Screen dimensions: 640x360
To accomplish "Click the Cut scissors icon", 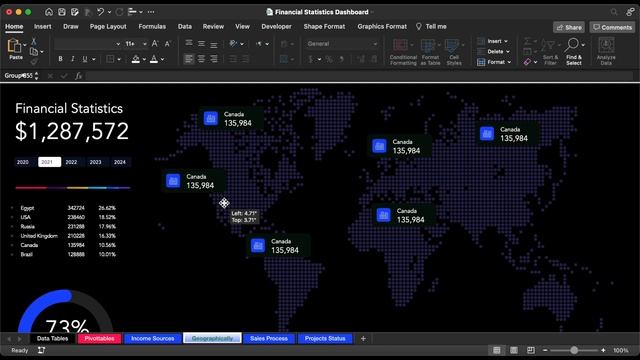I will pyautogui.click(x=33, y=42).
